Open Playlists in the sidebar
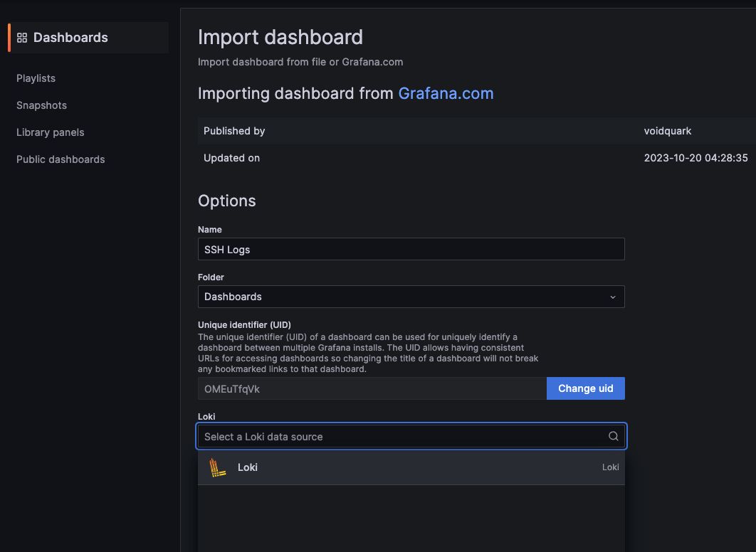The width and height of the screenshot is (756, 552). point(36,78)
